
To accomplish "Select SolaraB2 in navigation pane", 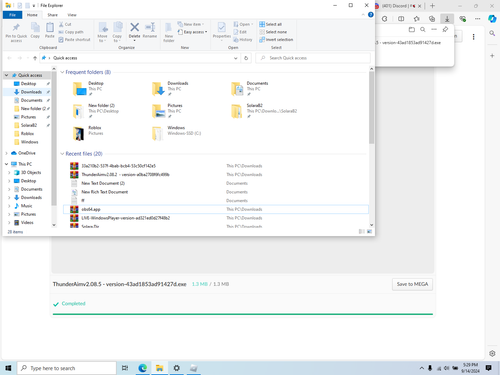I will pos(29,125).
